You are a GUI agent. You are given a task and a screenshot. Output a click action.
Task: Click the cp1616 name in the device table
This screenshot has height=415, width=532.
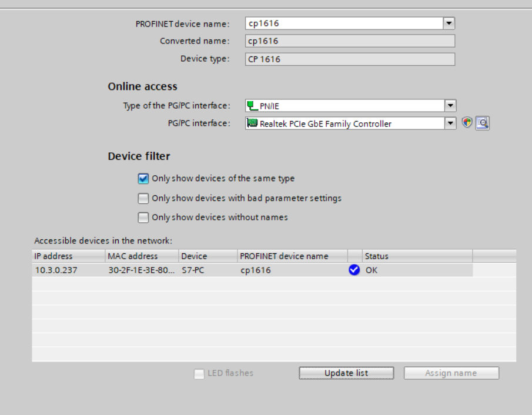(256, 270)
